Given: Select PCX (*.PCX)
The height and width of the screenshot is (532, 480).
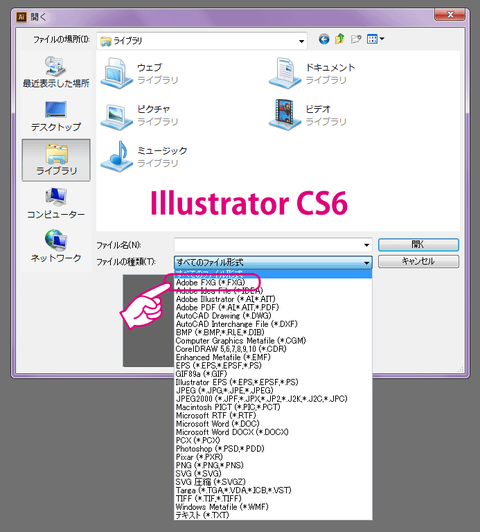Looking at the screenshot, I should coord(273,440).
